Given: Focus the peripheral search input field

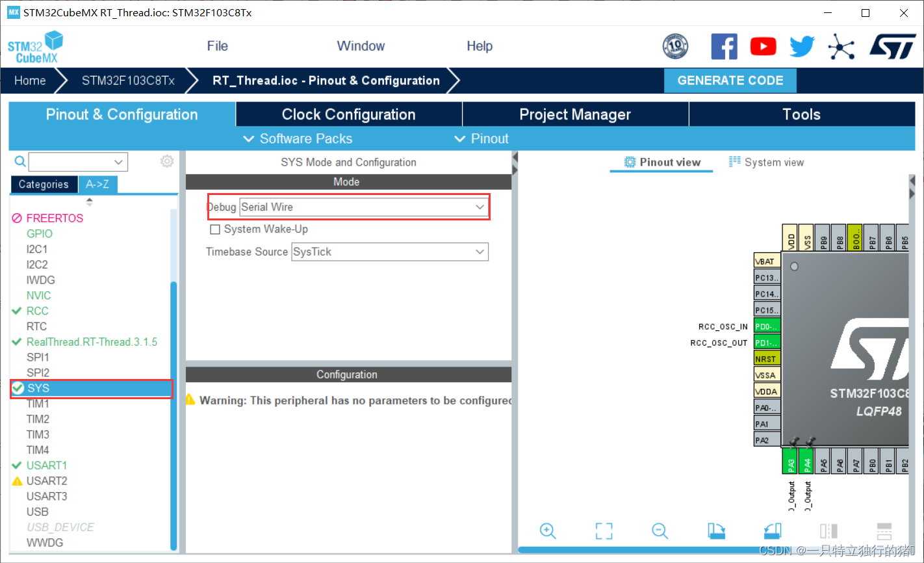Looking at the screenshot, I should pyautogui.click(x=70, y=162).
